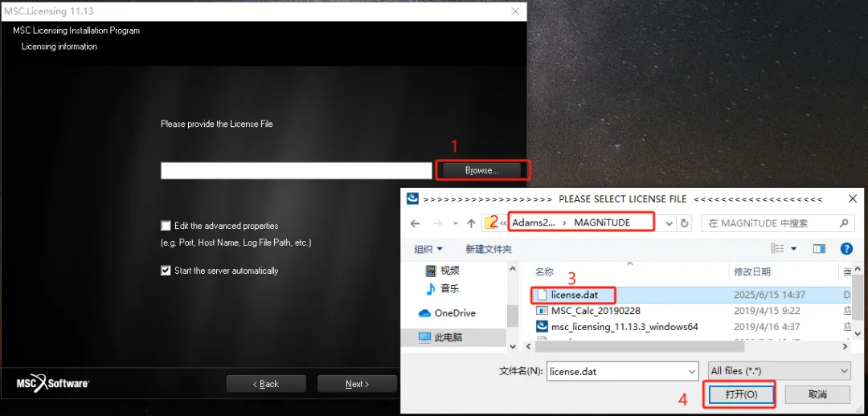
Task: Click the Browse... button in the installer
Action: (481, 170)
